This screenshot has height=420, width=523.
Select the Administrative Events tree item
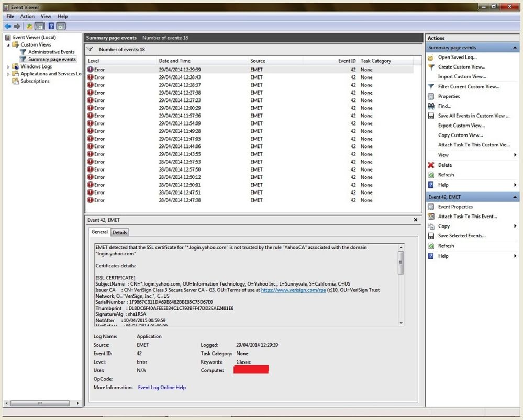[x=51, y=52]
